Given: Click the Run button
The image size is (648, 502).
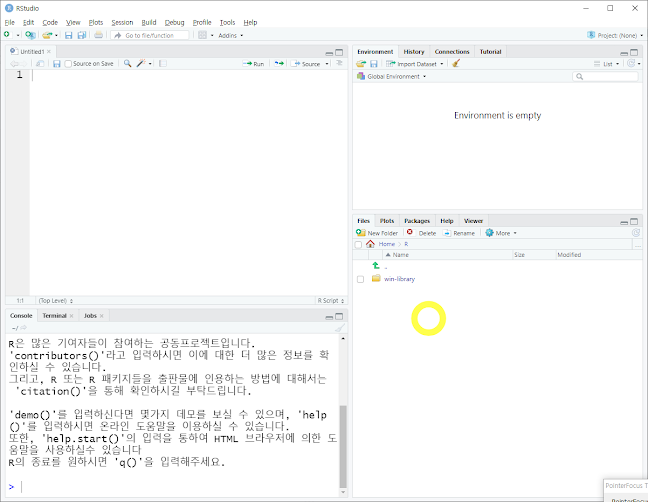Looking at the screenshot, I should coord(253,64).
